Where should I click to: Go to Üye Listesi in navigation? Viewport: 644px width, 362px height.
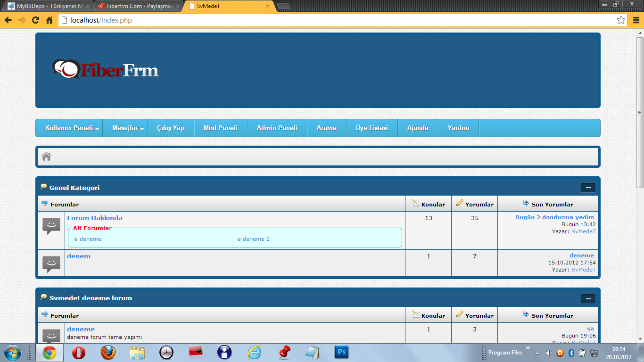(372, 128)
